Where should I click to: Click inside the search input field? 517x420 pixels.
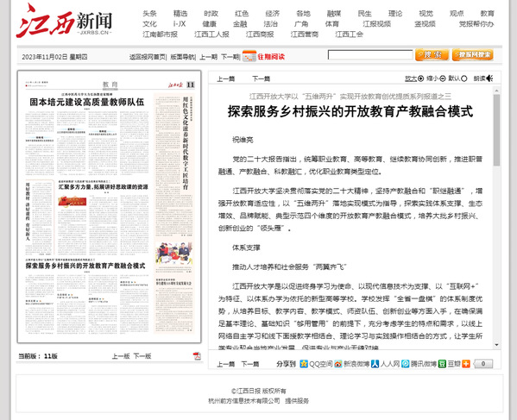pyautogui.click(x=370, y=54)
